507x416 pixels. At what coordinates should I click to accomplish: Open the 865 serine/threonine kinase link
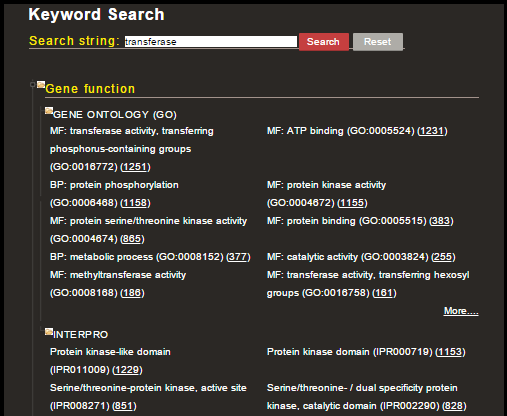132,239
